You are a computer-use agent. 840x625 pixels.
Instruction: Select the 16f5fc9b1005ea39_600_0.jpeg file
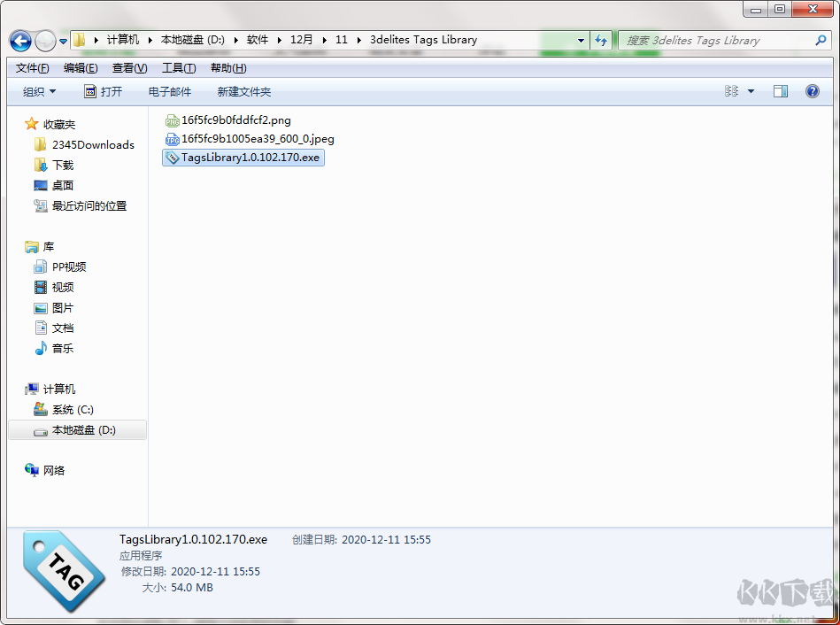(257, 138)
